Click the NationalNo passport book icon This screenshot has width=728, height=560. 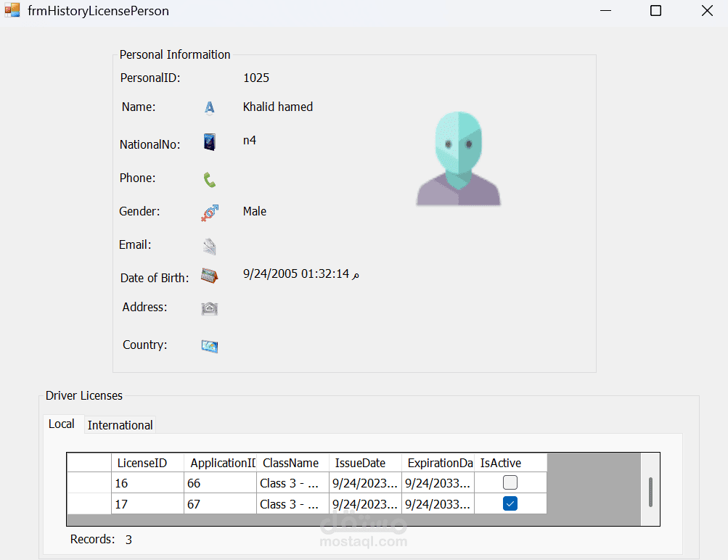210,142
